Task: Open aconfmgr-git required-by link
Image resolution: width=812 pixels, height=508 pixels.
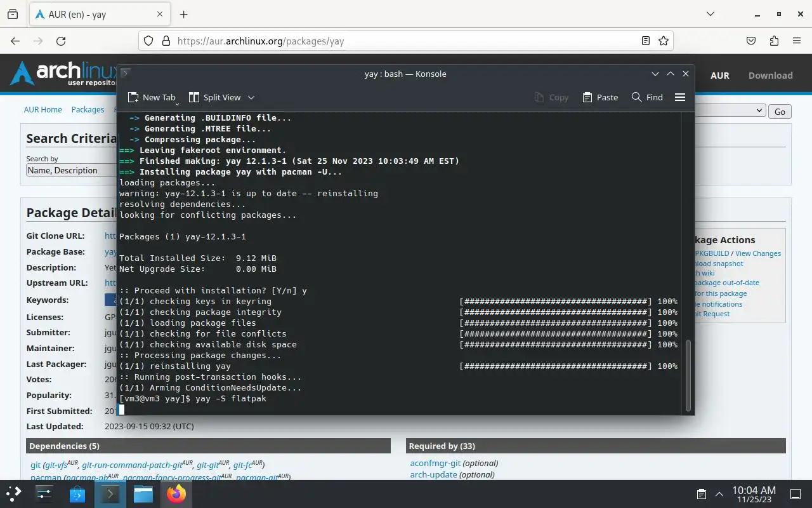Action: click(435, 463)
